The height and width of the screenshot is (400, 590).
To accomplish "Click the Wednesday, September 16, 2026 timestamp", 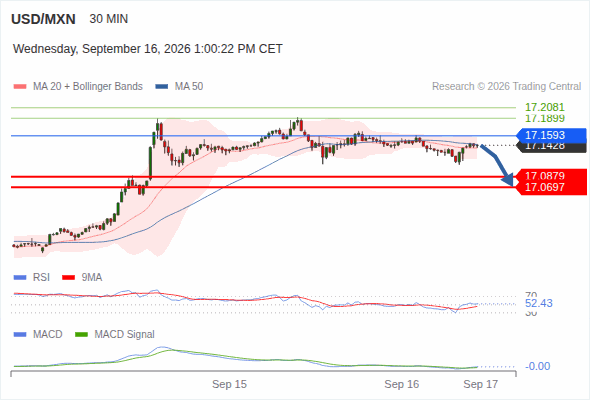I will point(148,49).
